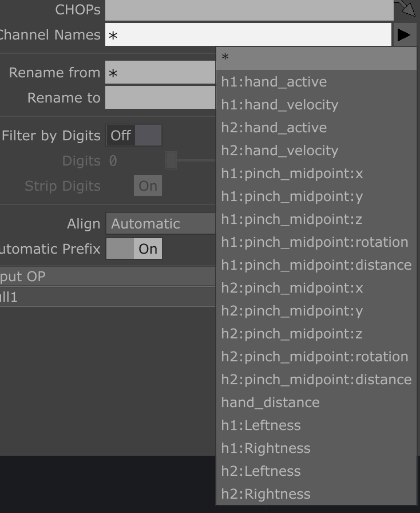Select h2:hand_velocity channel option
Screen dimensions: 420x513
280,151
